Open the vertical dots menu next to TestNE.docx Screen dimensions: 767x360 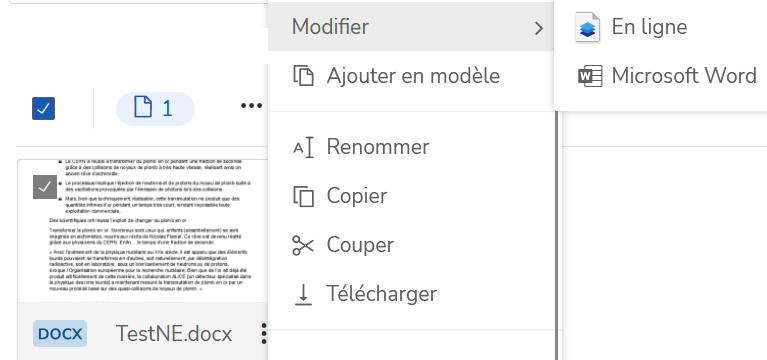tap(264, 334)
